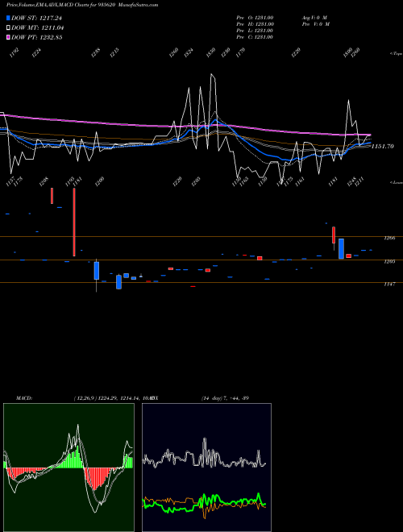403x532 pixels.
Task: Click the blue DOW ST legend swatch
Action: (x=8, y=18)
